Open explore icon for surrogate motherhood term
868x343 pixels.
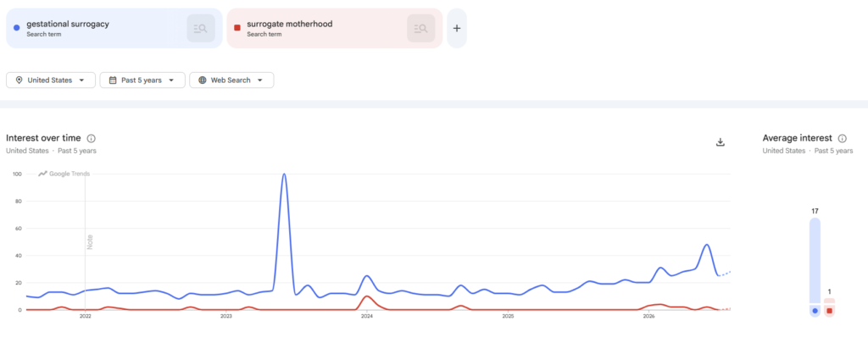420,28
